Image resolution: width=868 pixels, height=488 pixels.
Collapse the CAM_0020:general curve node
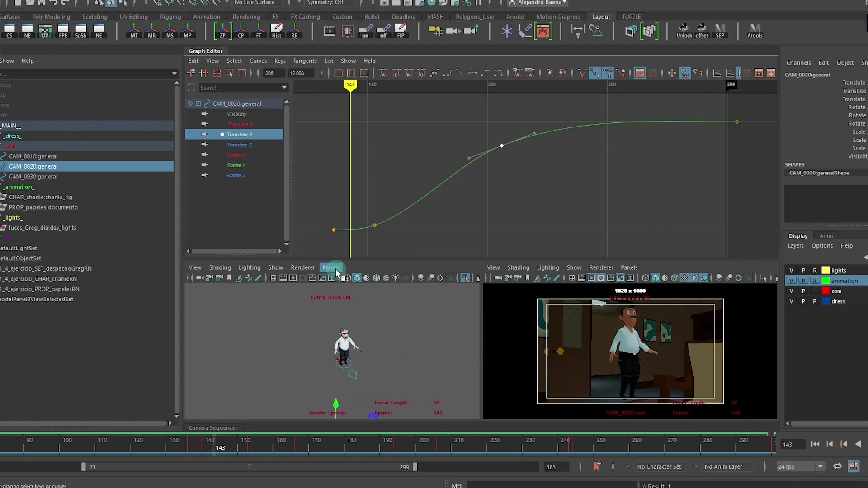tap(190, 103)
